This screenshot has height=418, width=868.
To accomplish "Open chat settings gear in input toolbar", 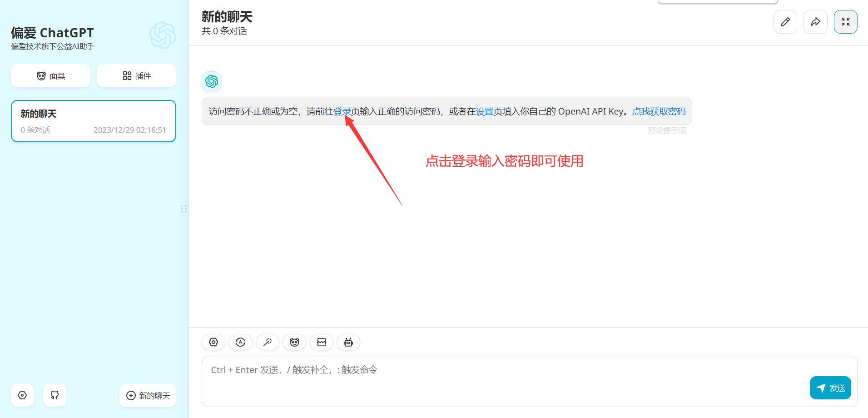I will pyautogui.click(x=213, y=342).
